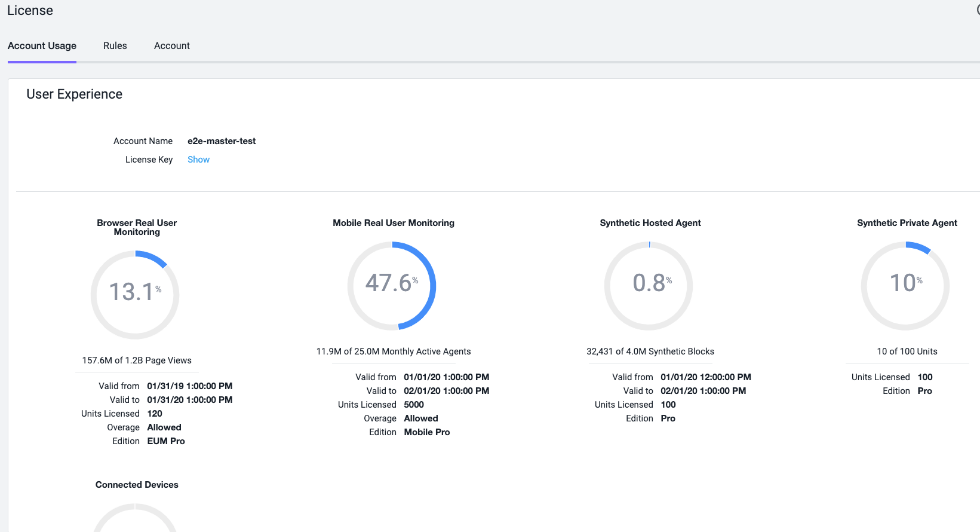980x532 pixels.
Task: Select '32,431 of 4.0M Synthetic Blocks'
Action: click(x=650, y=351)
